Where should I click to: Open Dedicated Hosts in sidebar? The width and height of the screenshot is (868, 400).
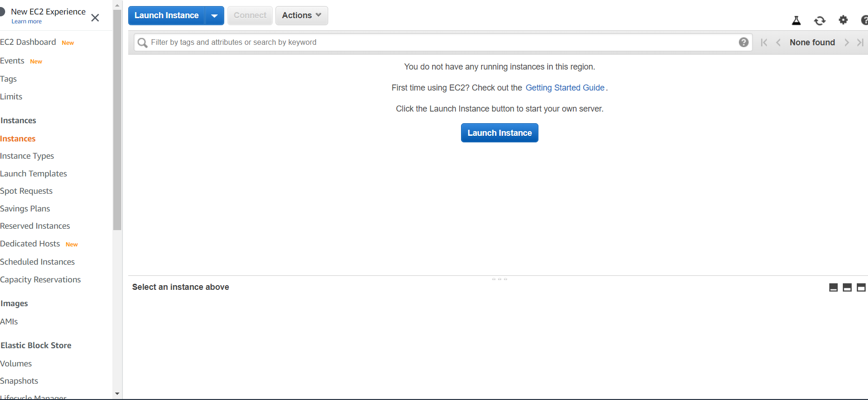coord(30,244)
